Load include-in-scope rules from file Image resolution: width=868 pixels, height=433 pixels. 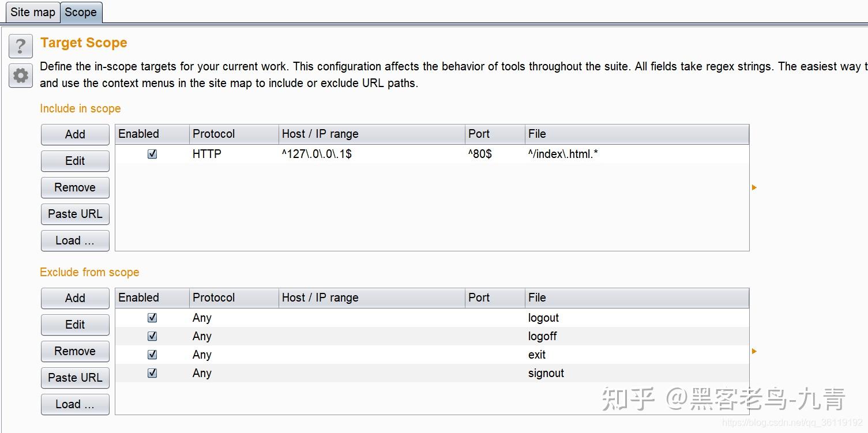[x=75, y=240]
